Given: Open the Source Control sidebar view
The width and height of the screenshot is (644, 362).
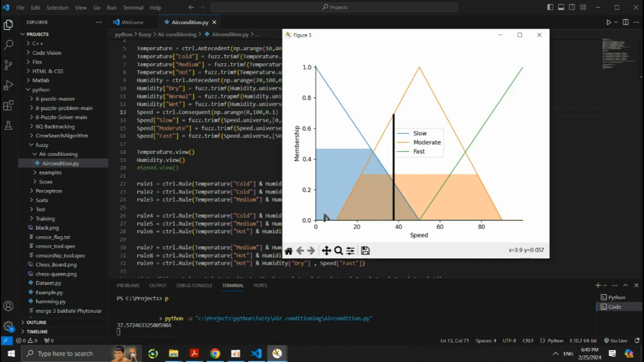Looking at the screenshot, I should pyautogui.click(x=8, y=65).
